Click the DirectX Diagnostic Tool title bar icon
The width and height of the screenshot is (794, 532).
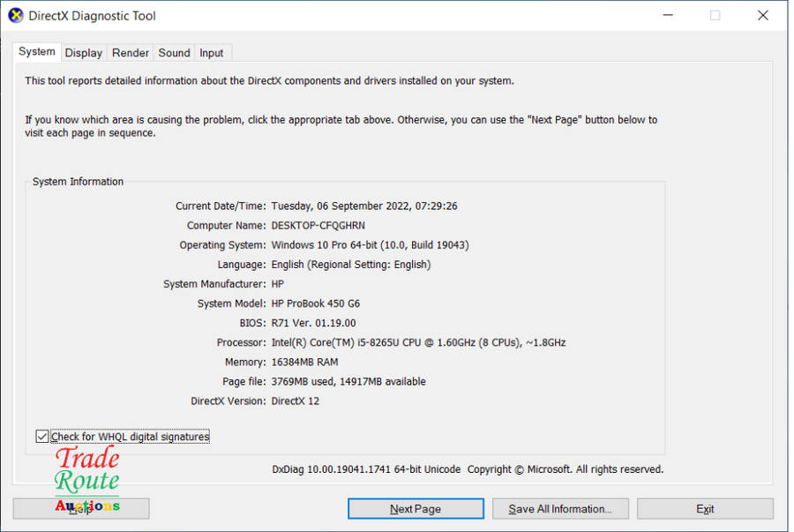tap(16, 16)
